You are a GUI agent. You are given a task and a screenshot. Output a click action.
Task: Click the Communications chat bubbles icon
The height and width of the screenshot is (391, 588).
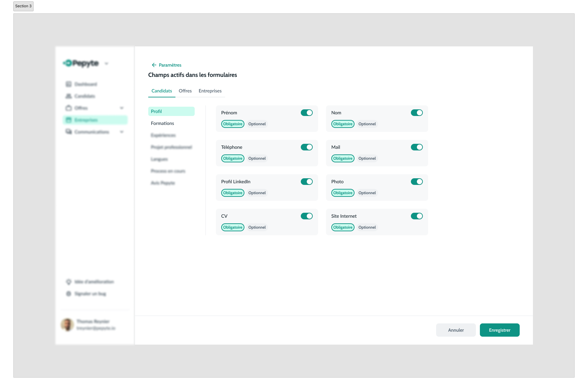pyautogui.click(x=69, y=132)
